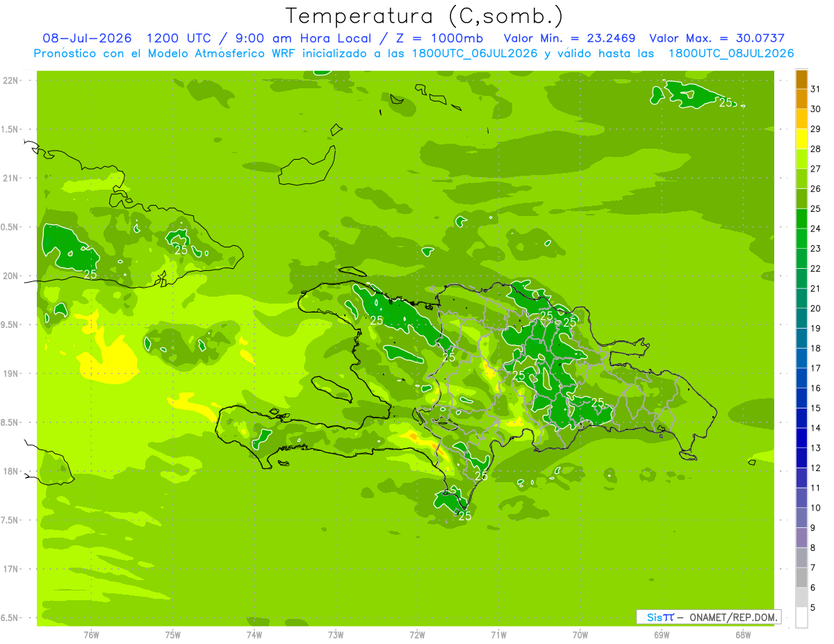Click the 'ONAMET/REP.DOM.' credit label

coord(733,617)
